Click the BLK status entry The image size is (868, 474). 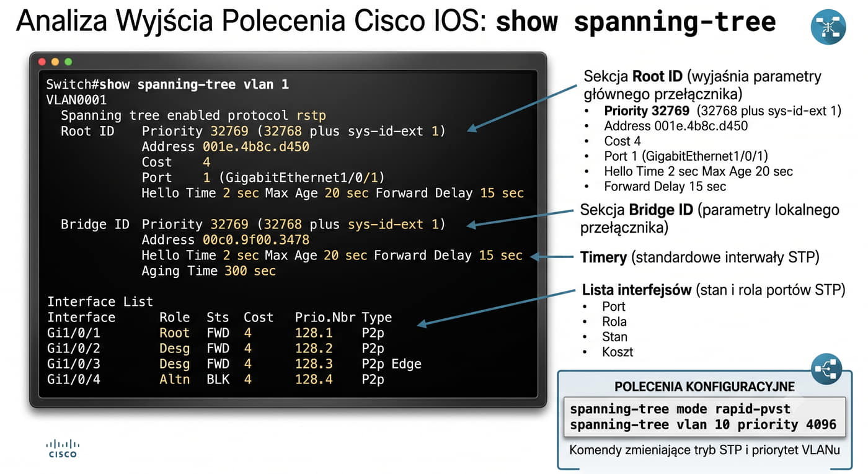pyautogui.click(x=218, y=379)
